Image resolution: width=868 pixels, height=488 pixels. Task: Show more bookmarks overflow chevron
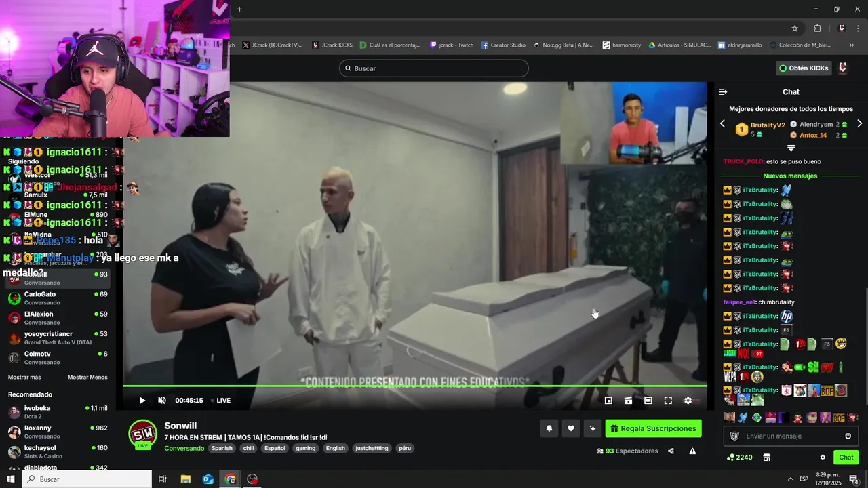[x=852, y=45]
